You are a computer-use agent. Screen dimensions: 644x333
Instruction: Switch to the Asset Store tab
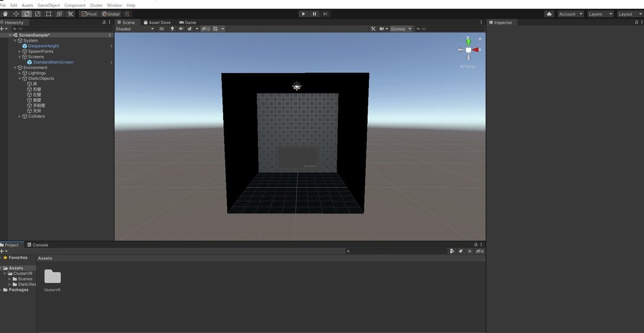coord(157,23)
